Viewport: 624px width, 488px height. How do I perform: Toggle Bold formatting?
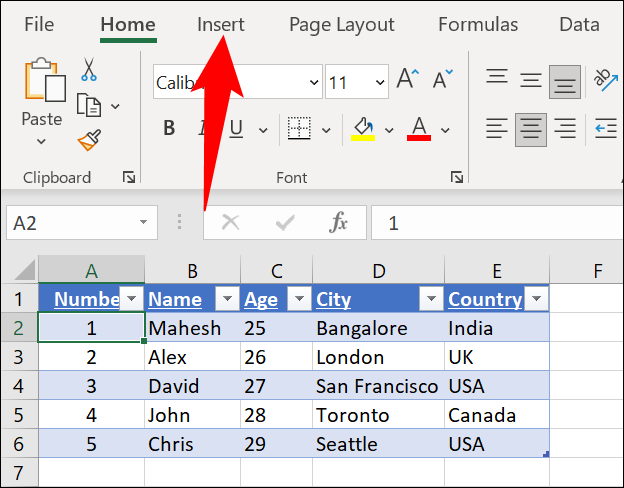(x=169, y=128)
